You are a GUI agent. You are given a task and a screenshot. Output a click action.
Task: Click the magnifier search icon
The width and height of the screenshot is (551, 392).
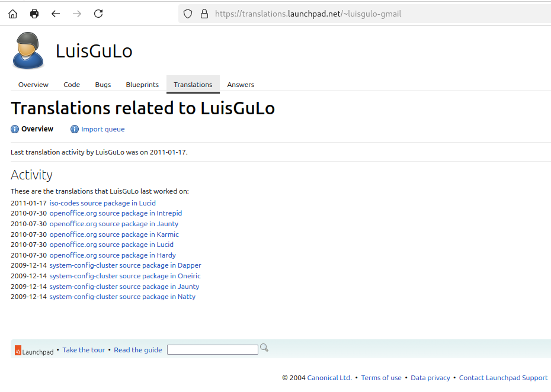[x=264, y=348]
